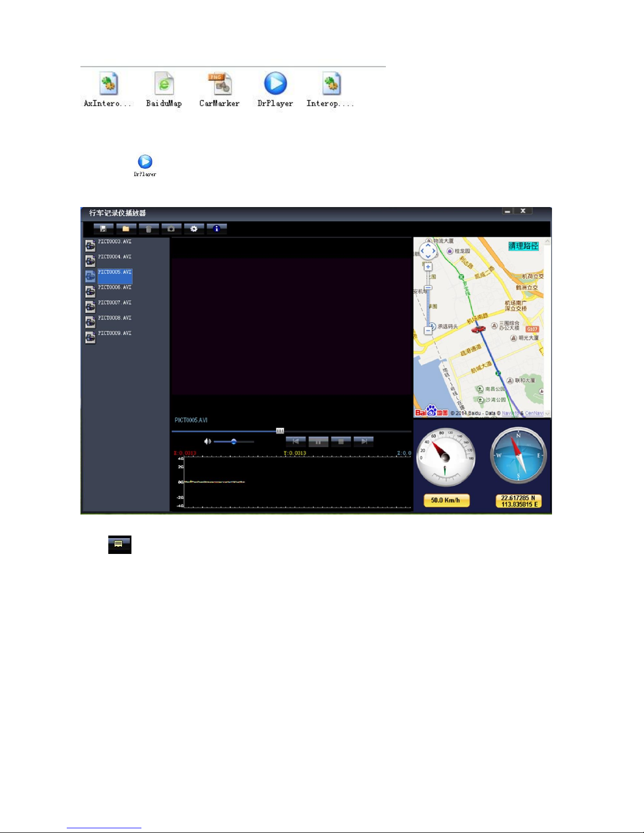Pan the map left with the left arrow

422,251
